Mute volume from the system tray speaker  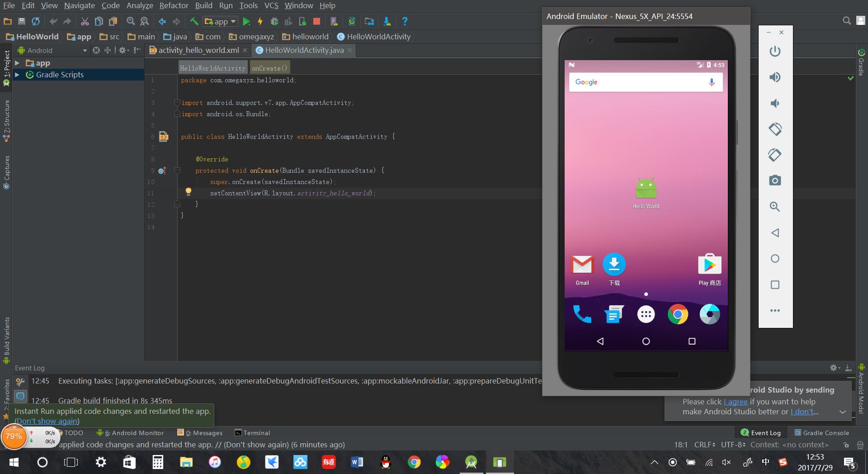[x=726, y=462]
